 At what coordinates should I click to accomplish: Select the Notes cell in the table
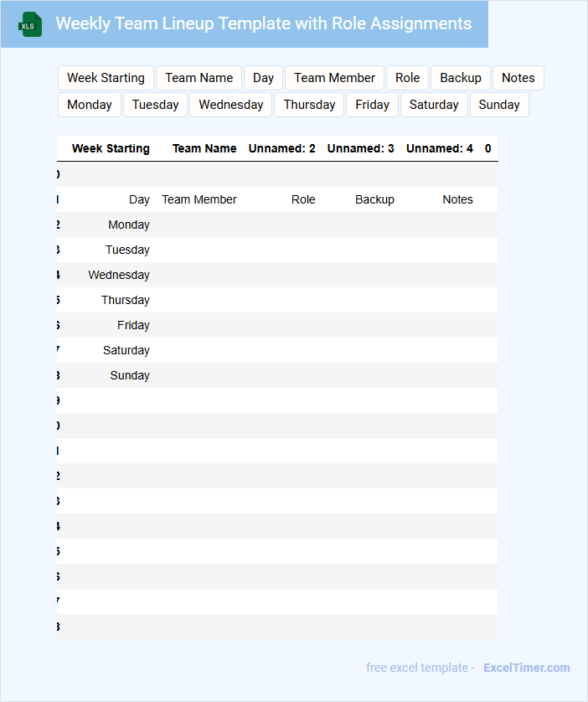coord(458,199)
